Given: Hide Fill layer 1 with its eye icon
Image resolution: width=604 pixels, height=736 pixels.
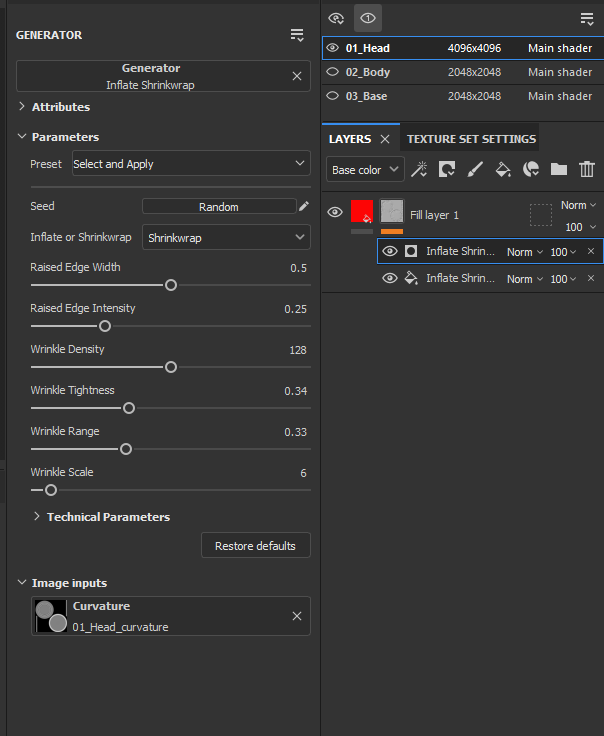Looking at the screenshot, I should [335, 212].
